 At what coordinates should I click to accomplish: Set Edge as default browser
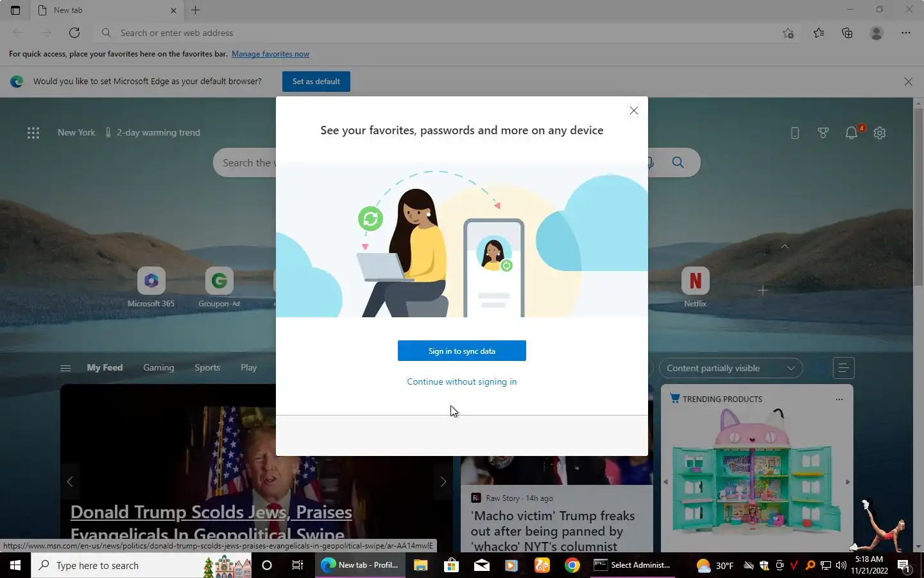pos(316,82)
